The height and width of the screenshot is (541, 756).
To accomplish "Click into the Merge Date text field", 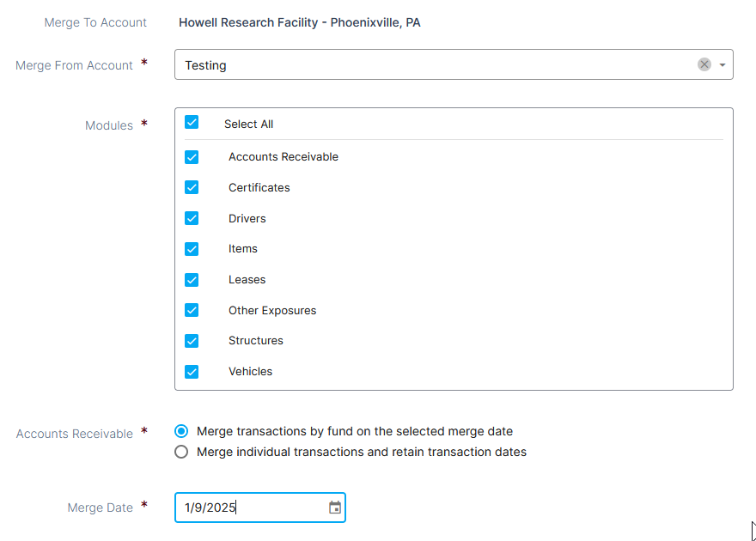I will (x=251, y=508).
